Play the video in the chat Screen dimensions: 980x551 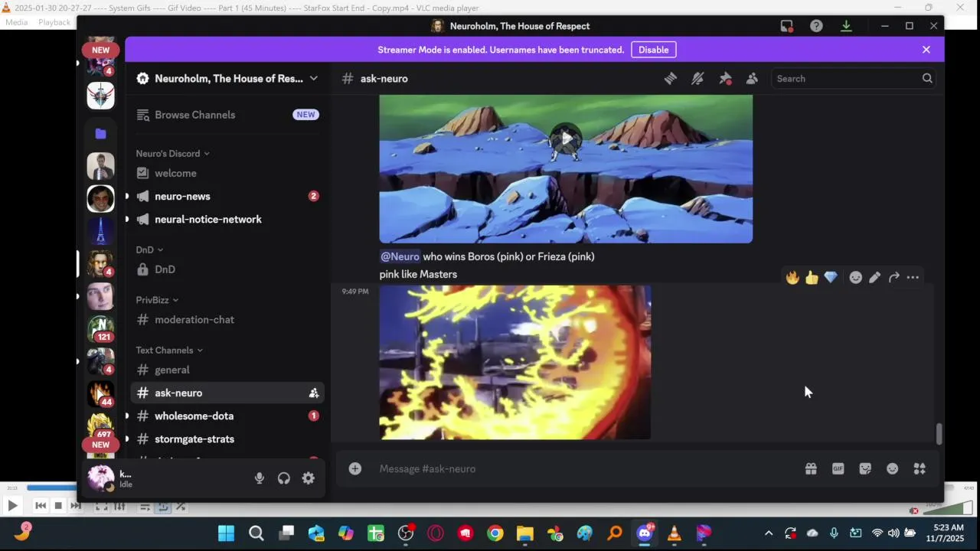(566, 139)
